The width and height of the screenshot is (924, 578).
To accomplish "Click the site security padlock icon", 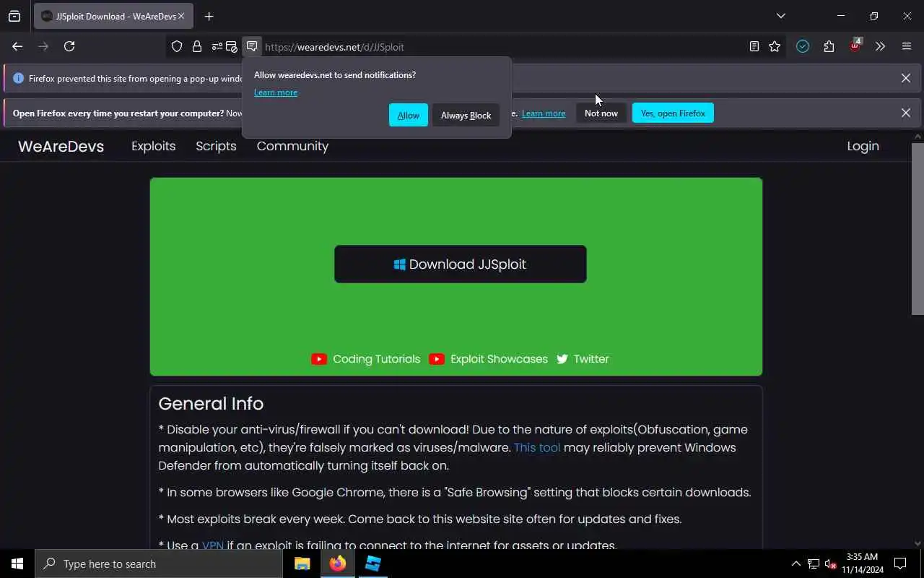I will pos(196,46).
